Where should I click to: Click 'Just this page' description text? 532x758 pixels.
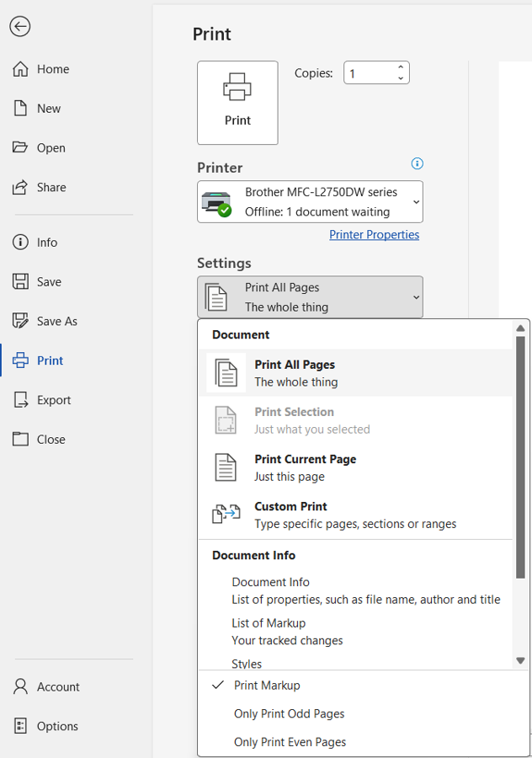290,477
